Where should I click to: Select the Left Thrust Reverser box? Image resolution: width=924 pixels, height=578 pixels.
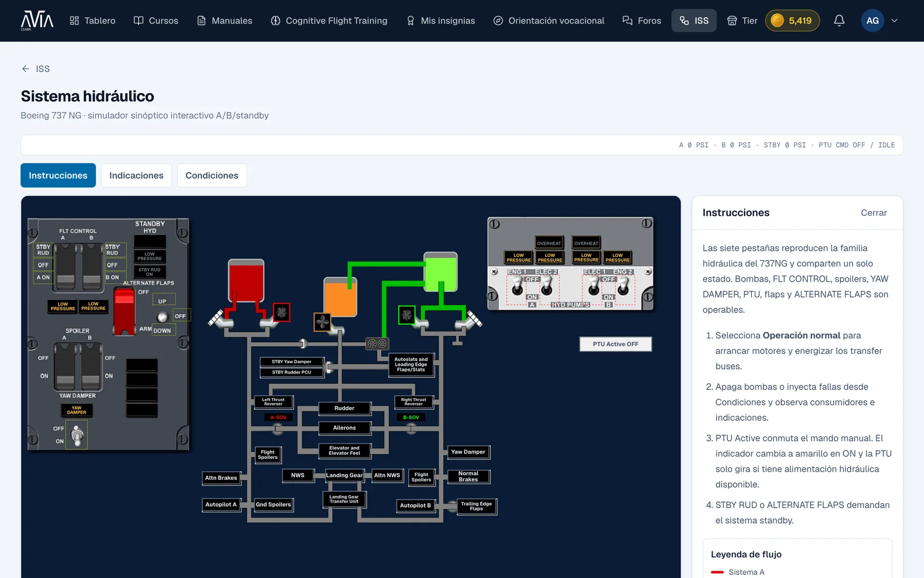273,402
